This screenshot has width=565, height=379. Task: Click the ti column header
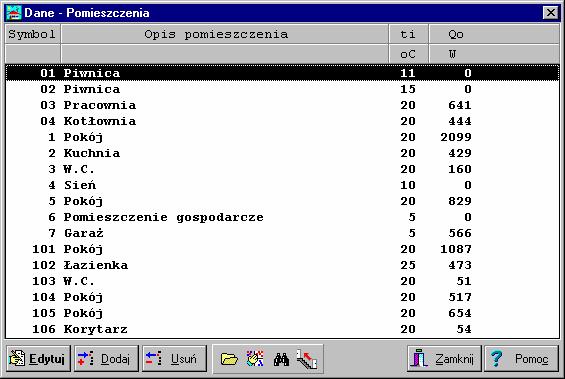pyautogui.click(x=408, y=34)
